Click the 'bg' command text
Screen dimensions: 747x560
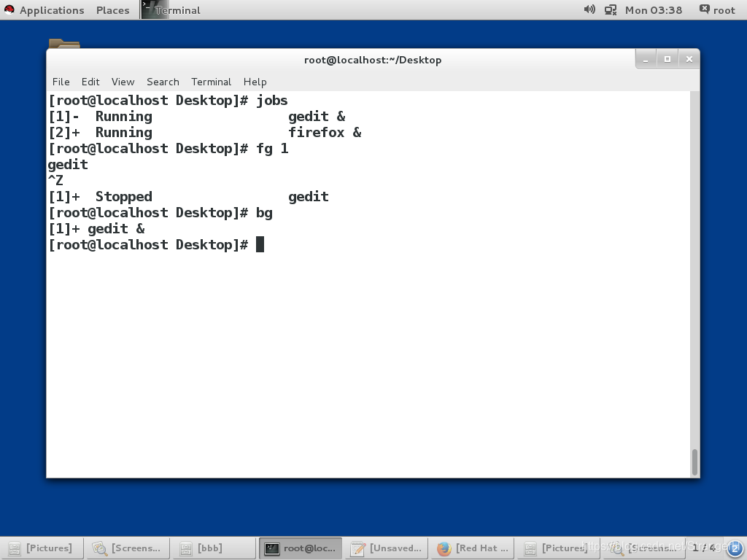coord(264,213)
